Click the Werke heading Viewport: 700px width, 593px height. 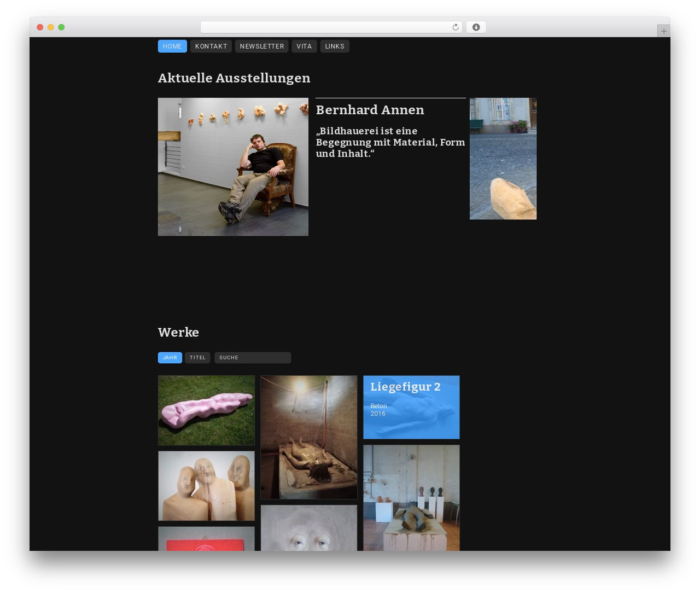pyautogui.click(x=178, y=332)
